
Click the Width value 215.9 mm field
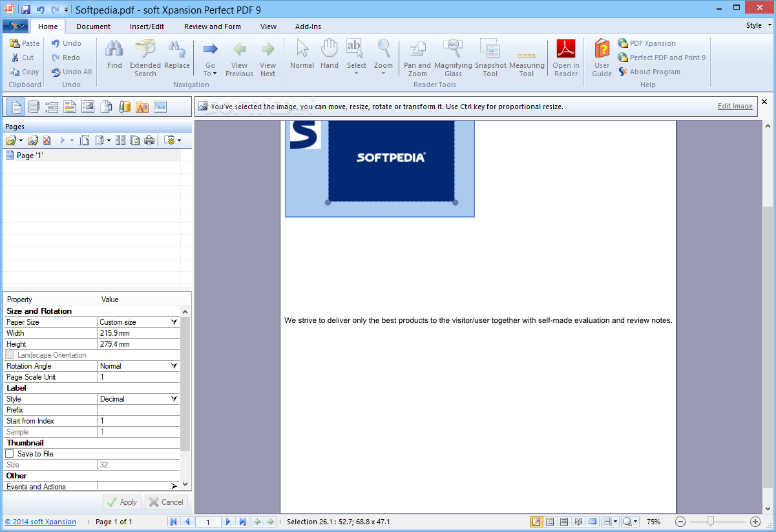point(138,333)
